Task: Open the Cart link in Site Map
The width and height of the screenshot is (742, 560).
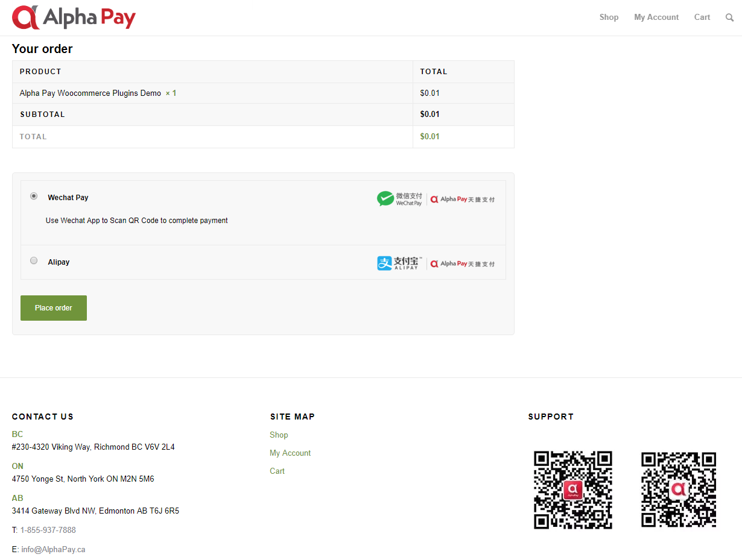Action: coord(277,471)
